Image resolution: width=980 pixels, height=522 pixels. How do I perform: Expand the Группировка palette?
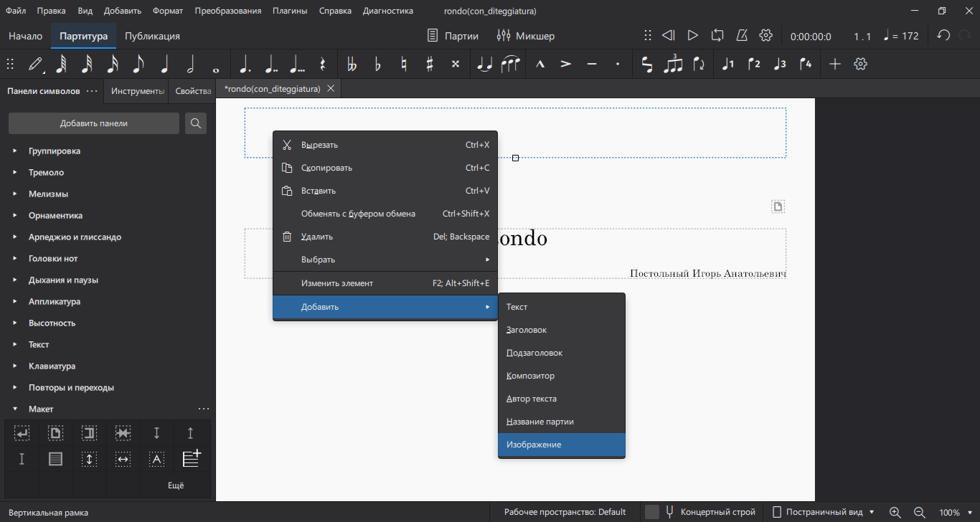pyautogui.click(x=15, y=151)
